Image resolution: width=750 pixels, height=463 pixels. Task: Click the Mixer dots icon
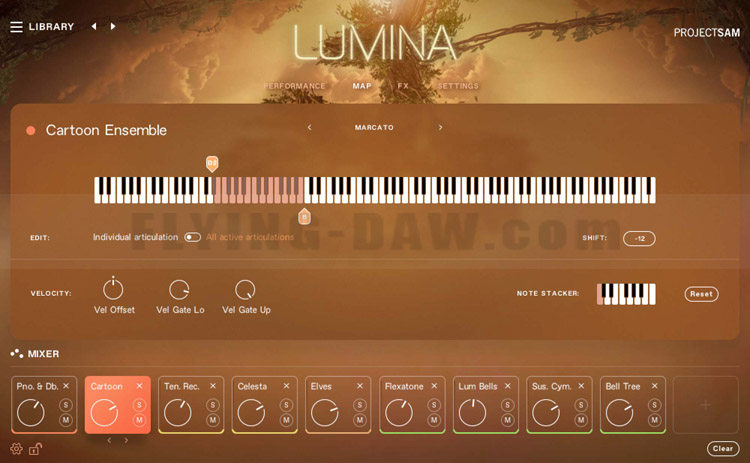pos(17,354)
